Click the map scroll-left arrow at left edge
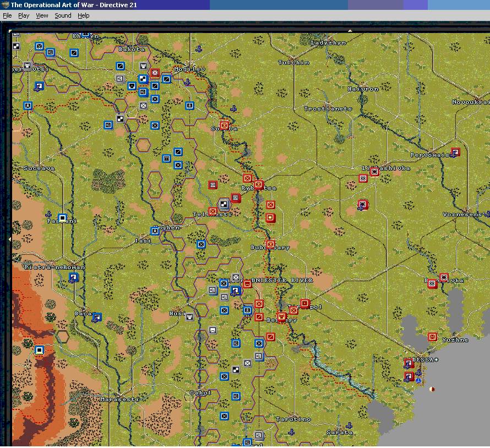Image resolution: width=490 pixels, height=448 pixels. 10,239
